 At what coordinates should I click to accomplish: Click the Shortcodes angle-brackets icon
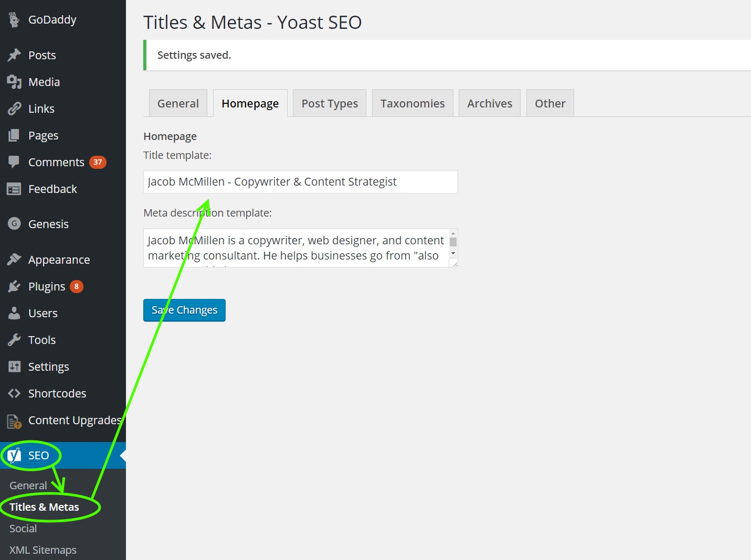14,393
